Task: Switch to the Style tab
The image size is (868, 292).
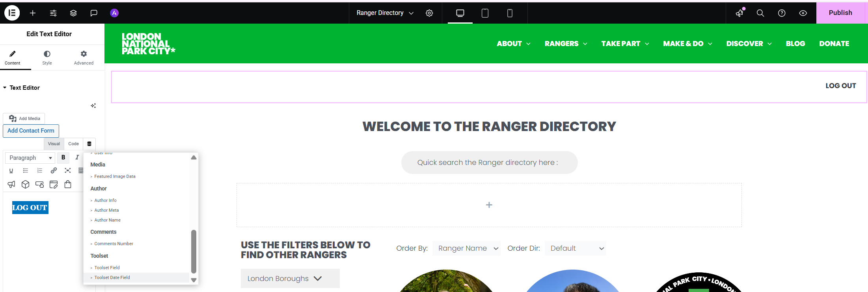Action: click(x=47, y=57)
